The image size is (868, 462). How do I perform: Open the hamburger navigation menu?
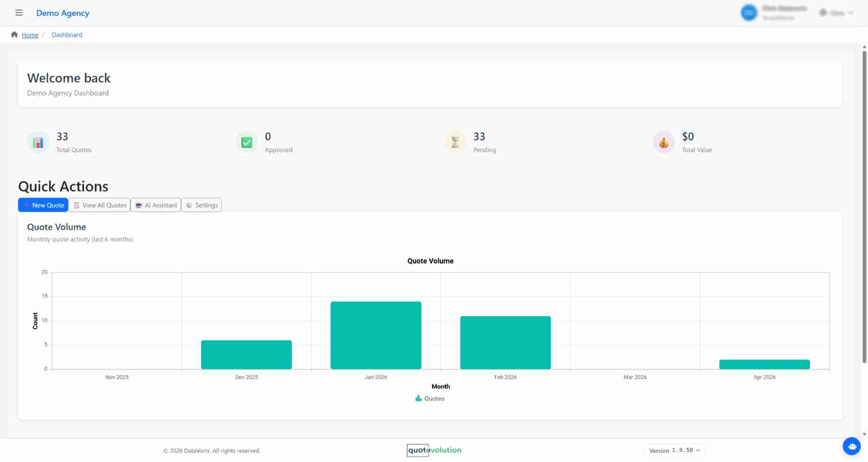pos(19,13)
